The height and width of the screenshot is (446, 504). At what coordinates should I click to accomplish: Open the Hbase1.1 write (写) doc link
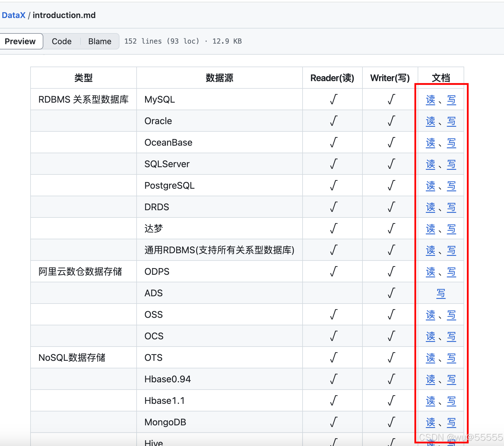(x=451, y=401)
